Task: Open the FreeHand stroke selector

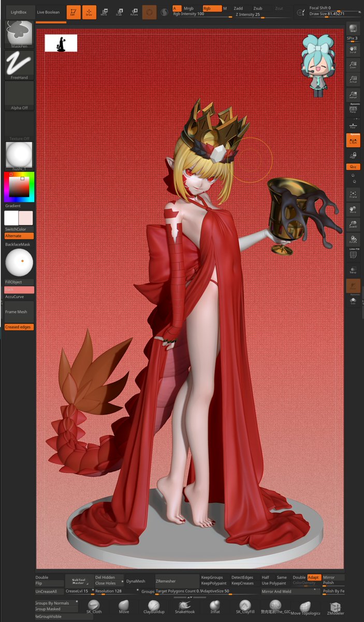Action: pos(19,65)
